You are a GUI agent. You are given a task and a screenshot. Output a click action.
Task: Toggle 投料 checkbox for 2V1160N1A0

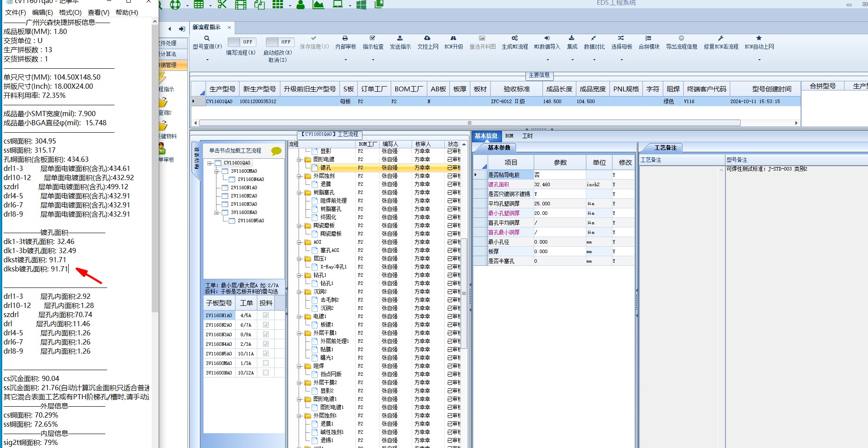pyautogui.click(x=266, y=315)
